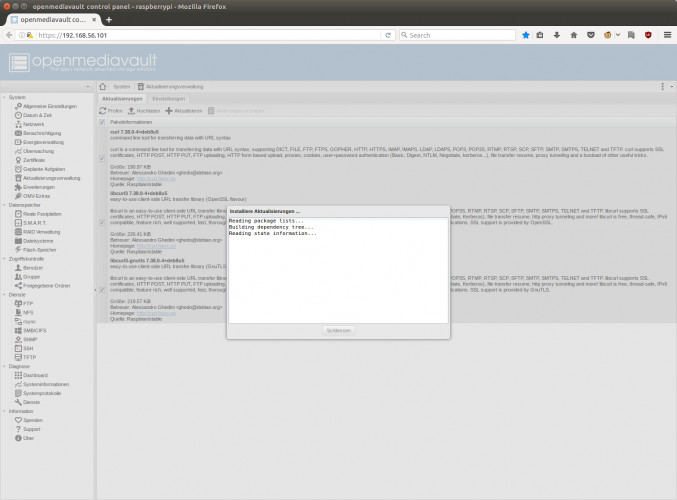Open Spenden in the Information section
The height and width of the screenshot is (500, 677).
[x=29, y=420]
